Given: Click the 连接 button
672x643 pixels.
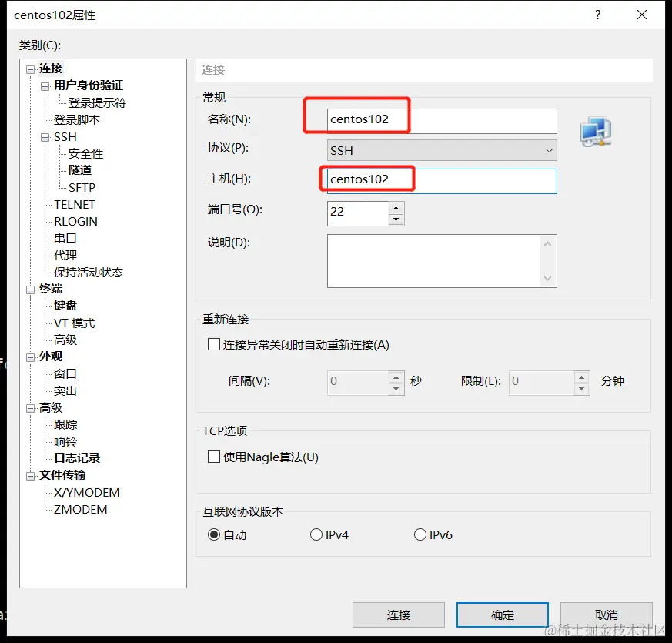Looking at the screenshot, I should click(x=399, y=615).
